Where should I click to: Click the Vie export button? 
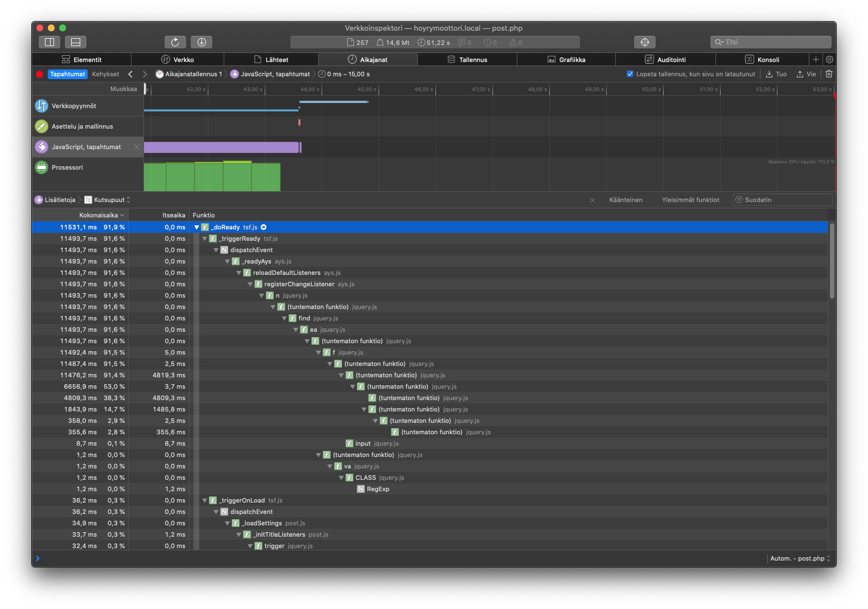(806, 74)
